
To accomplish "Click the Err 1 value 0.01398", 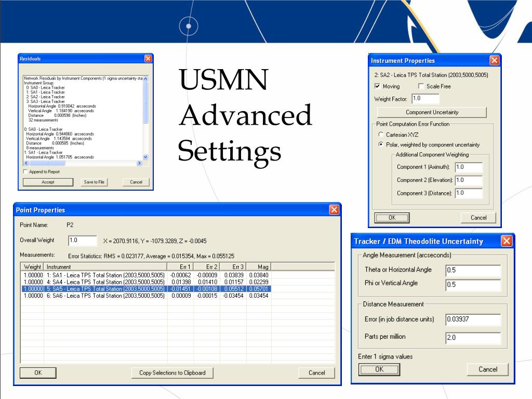I will 181,282.
